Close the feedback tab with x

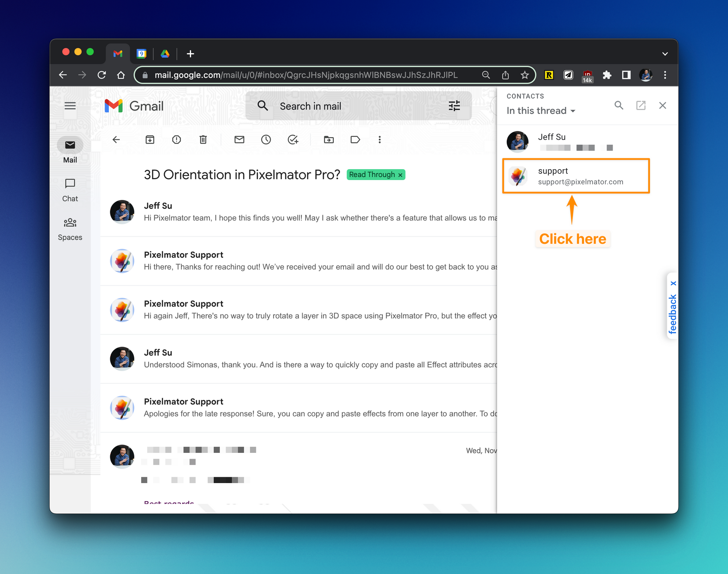(673, 283)
